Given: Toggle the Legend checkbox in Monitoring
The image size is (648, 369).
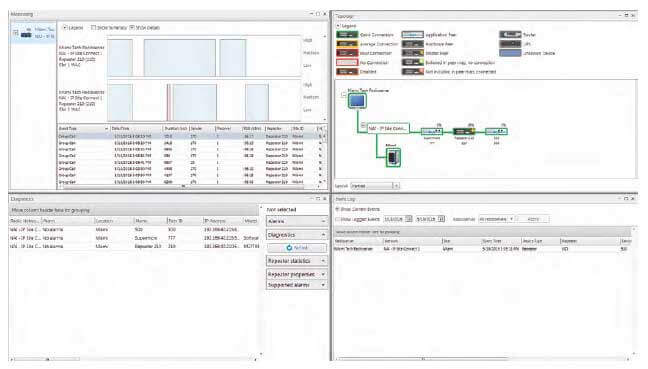Looking at the screenshot, I should click(x=64, y=28).
